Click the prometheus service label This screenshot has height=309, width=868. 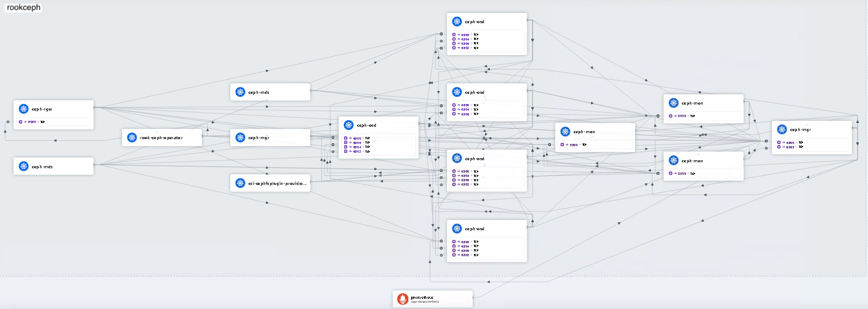pyautogui.click(x=422, y=298)
